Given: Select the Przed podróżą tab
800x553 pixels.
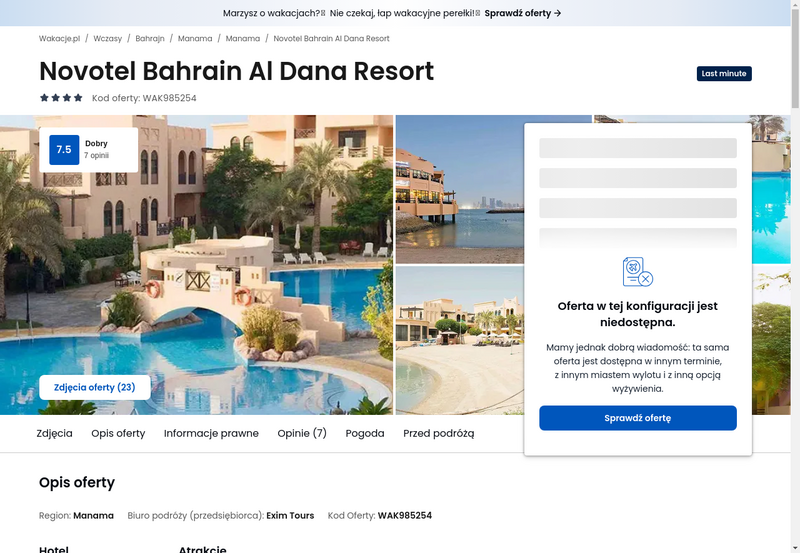Looking at the screenshot, I should pyautogui.click(x=439, y=433).
